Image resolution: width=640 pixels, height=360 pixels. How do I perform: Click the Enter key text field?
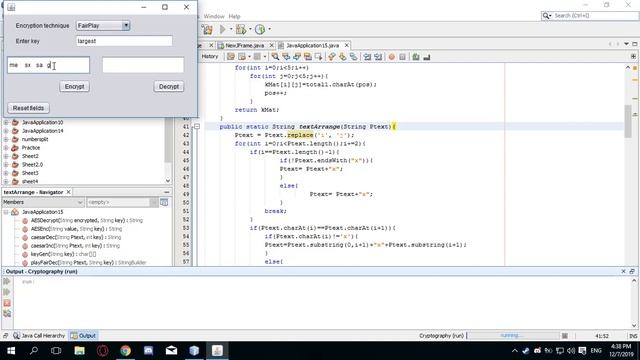[x=124, y=41]
